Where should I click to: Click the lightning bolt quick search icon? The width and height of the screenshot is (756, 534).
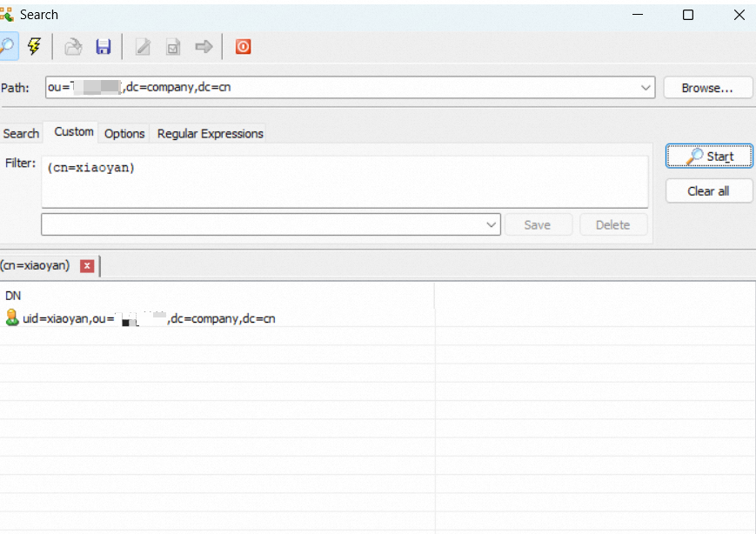click(34, 46)
